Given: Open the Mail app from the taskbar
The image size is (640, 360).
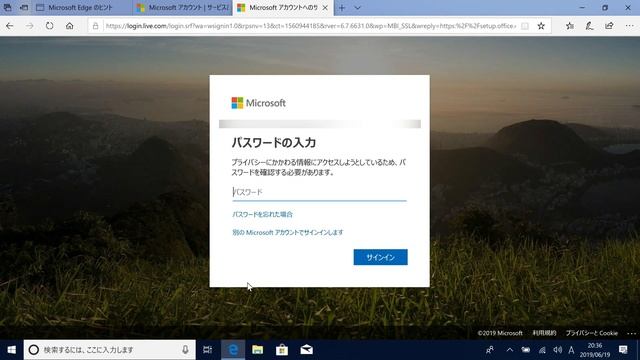Looking at the screenshot, I should click(x=307, y=350).
